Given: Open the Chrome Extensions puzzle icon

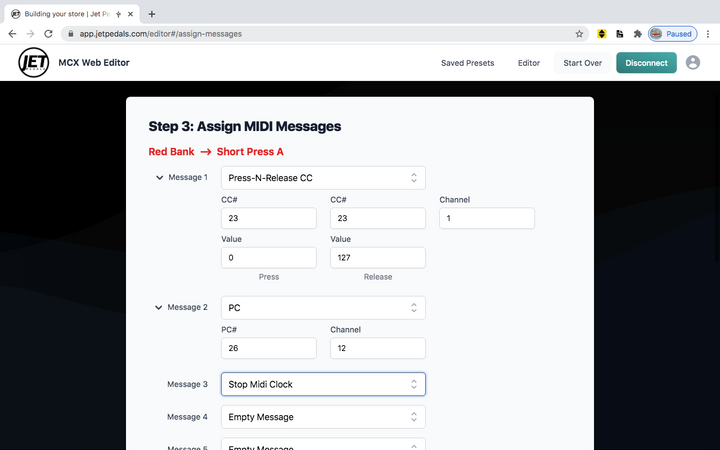Looking at the screenshot, I should pos(637,33).
